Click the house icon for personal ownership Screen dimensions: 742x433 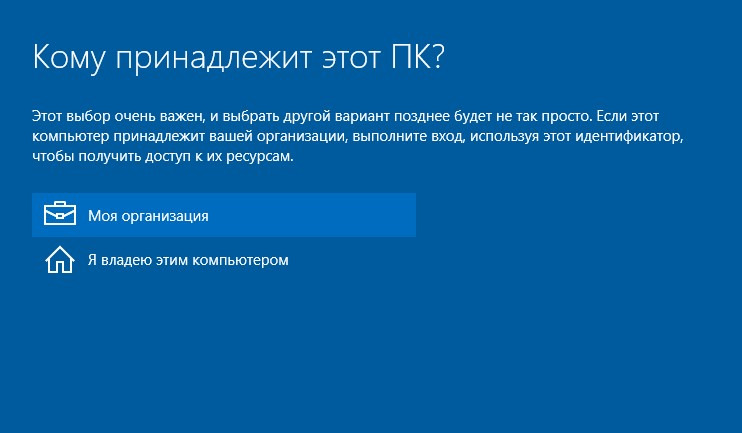point(60,260)
